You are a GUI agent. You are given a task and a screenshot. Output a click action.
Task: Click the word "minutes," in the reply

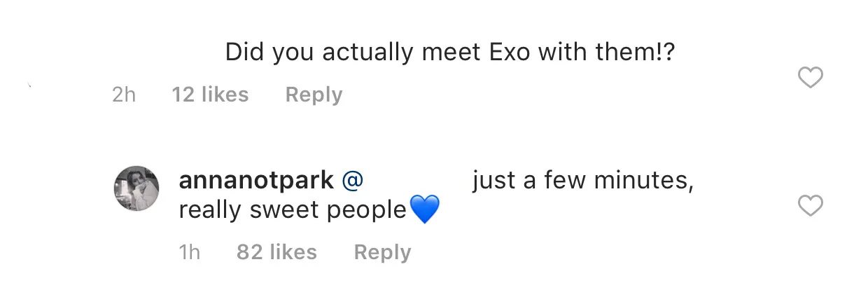(643, 181)
